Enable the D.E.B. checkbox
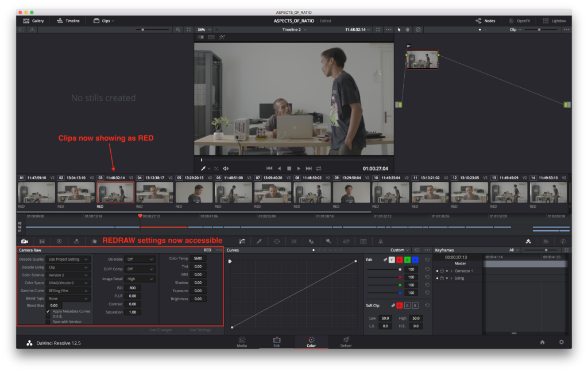The width and height of the screenshot is (588, 372). pyautogui.click(x=48, y=316)
